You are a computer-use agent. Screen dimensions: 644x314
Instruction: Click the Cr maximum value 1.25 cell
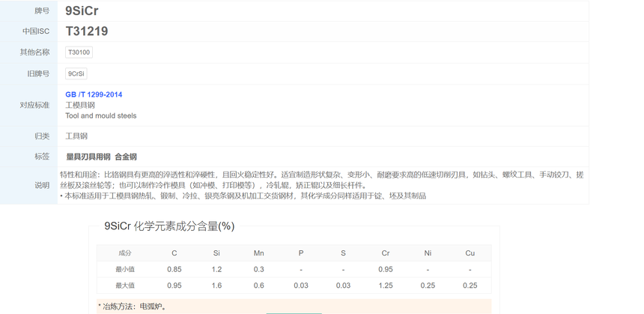point(385,286)
